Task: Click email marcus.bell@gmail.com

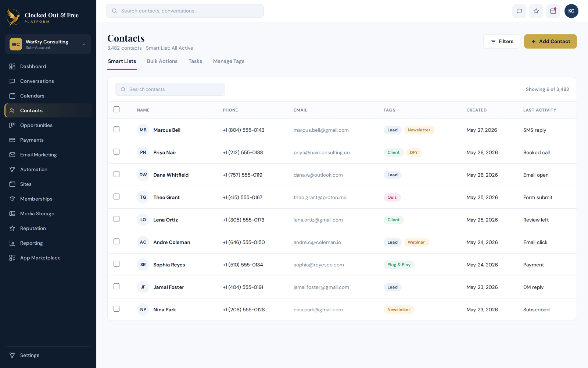Action: [321, 130]
